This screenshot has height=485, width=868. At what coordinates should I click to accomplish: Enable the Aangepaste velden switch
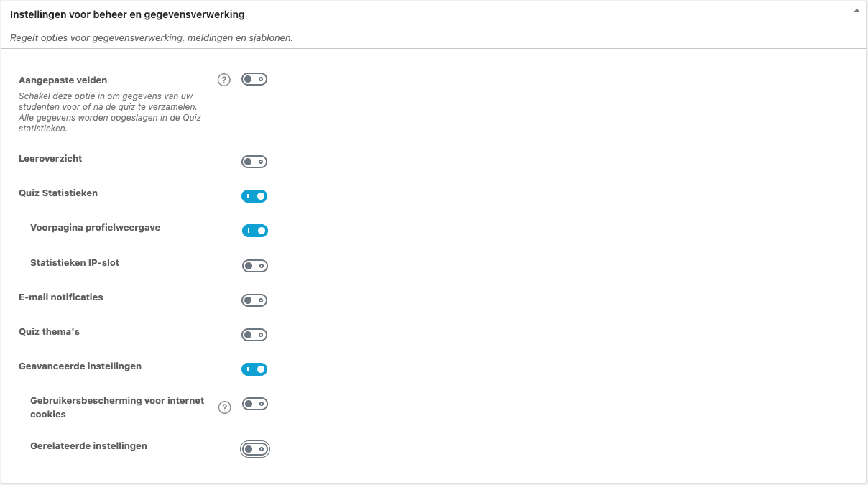tap(254, 80)
